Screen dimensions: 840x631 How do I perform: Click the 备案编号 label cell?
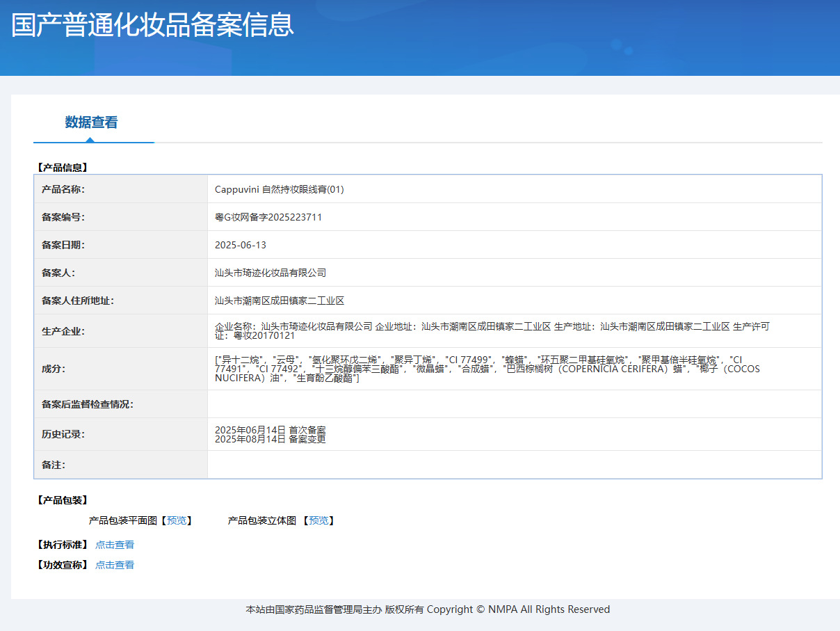(121, 217)
